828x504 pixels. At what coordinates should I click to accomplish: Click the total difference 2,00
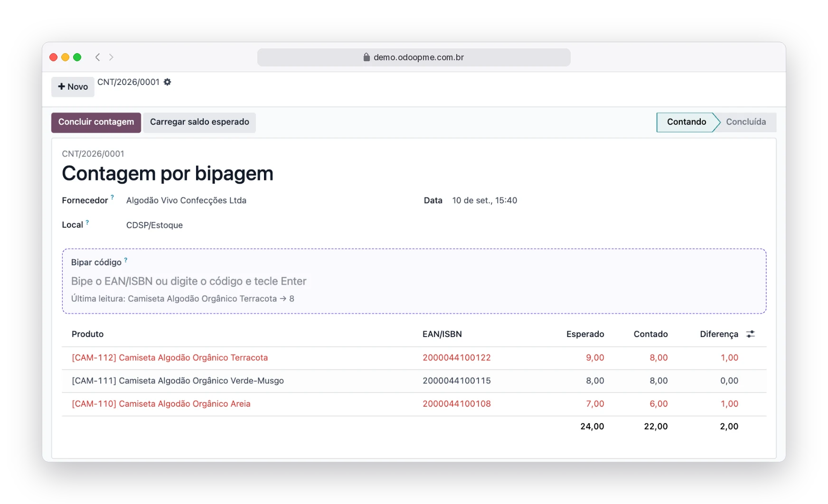729,427
